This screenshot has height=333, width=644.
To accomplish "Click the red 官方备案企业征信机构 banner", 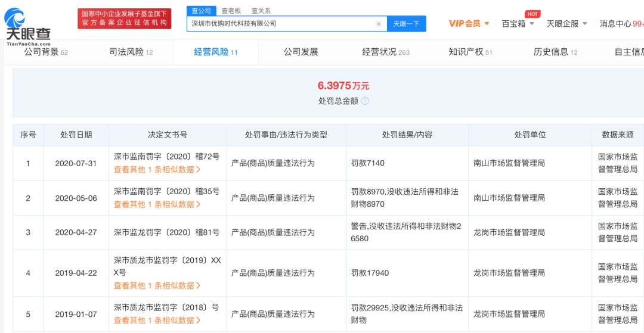I will 125,18.
